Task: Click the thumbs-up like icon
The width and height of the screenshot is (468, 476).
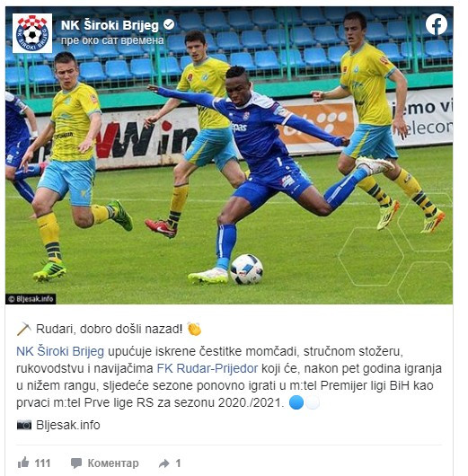Action: click(23, 463)
